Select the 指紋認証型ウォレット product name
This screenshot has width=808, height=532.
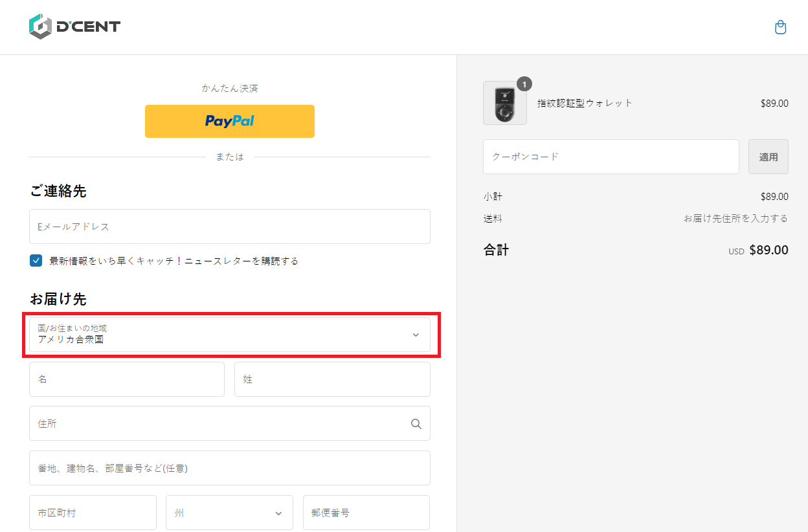(585, 103)
